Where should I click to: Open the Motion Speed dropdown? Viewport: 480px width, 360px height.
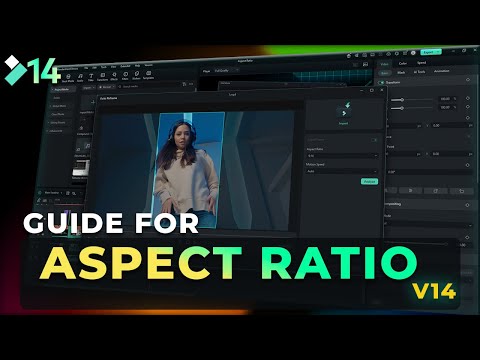(342, 171)
